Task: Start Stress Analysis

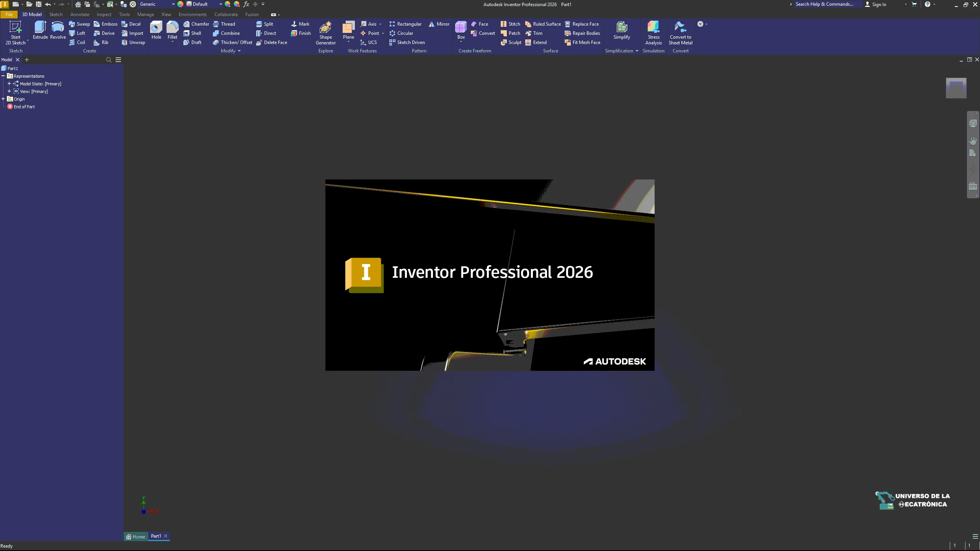Action: (x=653, y=33)
